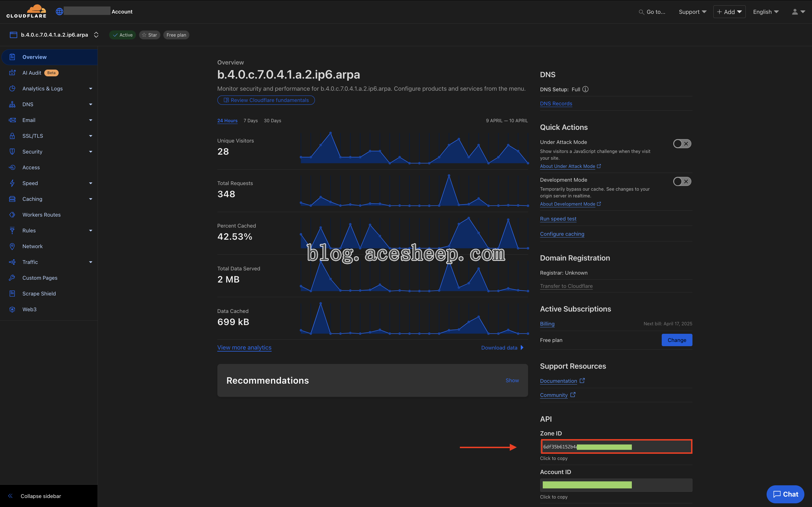Open the Add dropdown in the header
The image size is (812, 507).
click(x=729, y=12)
